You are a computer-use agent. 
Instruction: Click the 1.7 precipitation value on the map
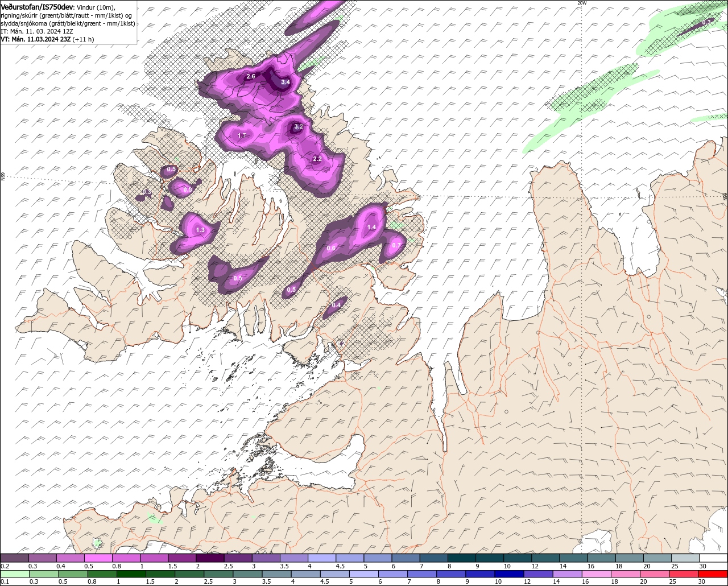coord(242,135)
